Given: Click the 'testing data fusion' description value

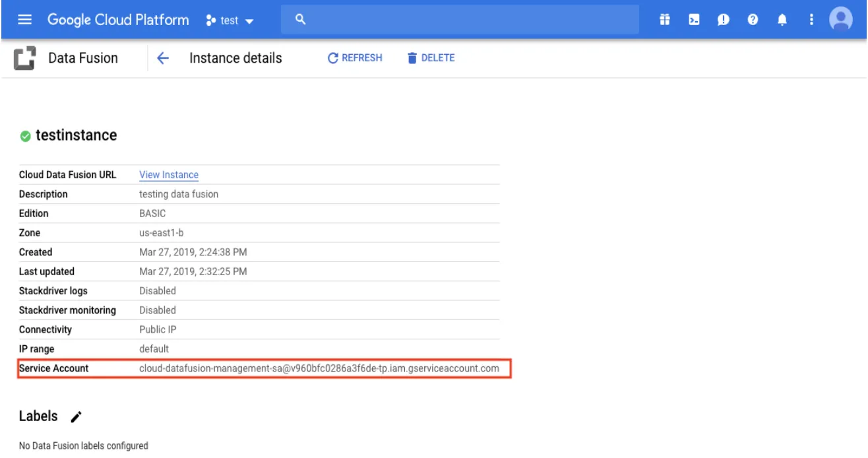Looking at the screenshot, I should pos(179,194).
